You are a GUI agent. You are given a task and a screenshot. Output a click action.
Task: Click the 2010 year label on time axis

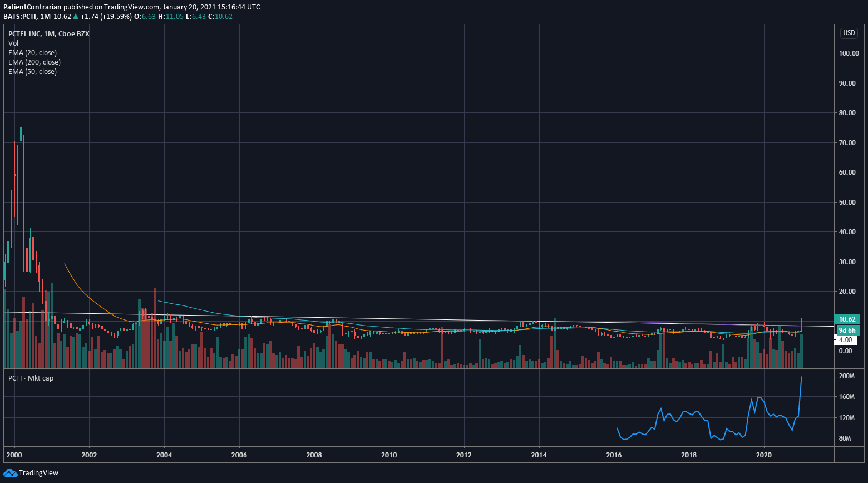click(389, 455)
